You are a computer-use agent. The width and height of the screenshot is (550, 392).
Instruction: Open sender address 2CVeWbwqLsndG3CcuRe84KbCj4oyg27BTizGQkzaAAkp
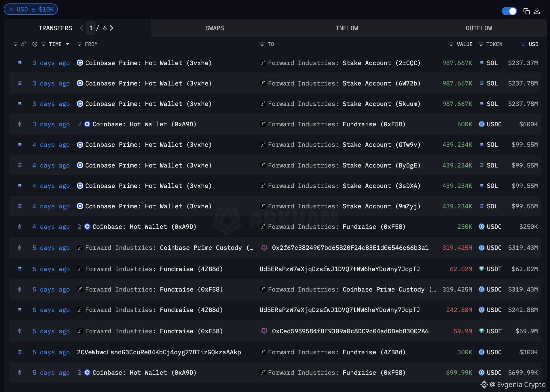159,352
